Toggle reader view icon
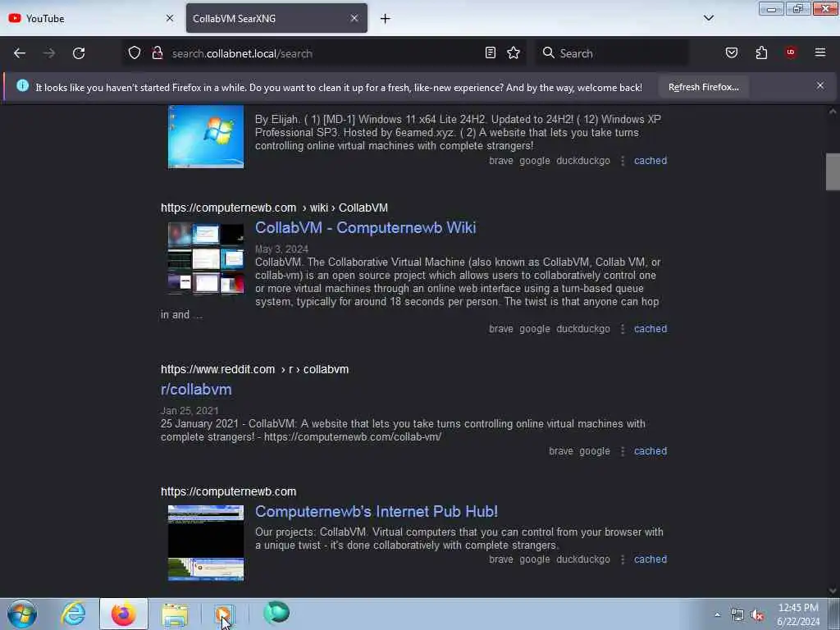Image resolution: width=840 pixels, height=630 pixels. [x=491, y=53]
